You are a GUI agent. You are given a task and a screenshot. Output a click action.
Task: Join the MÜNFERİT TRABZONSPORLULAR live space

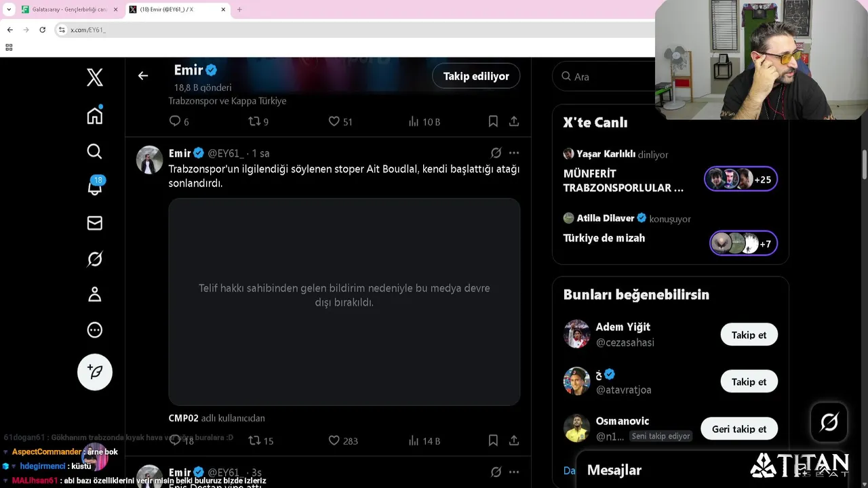pyautogui.click(x=623, y=180)
